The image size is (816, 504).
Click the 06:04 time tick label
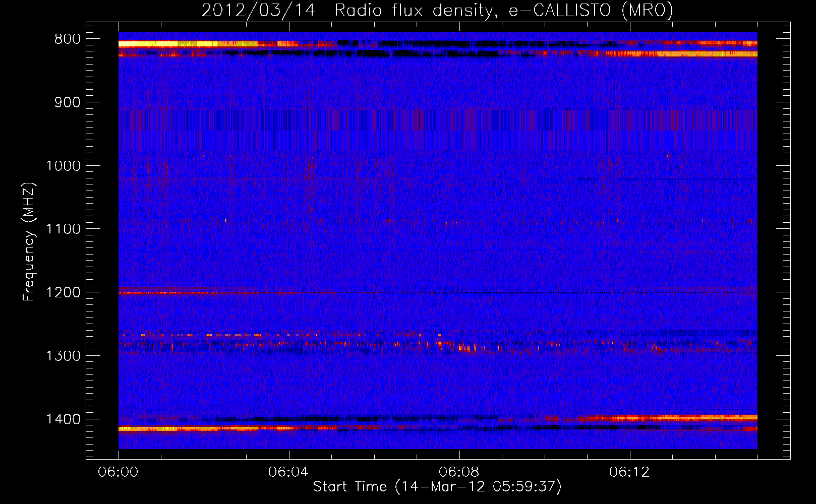click(x=288, y=472)
